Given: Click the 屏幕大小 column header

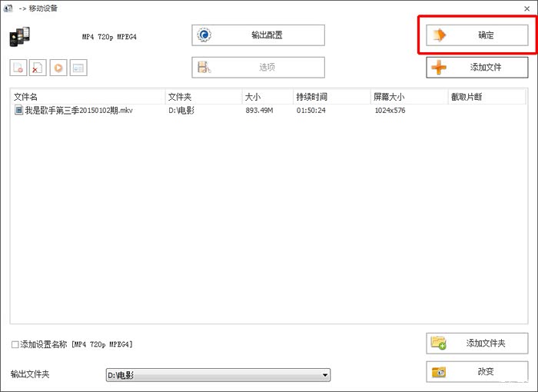Looking at the screenshot, I should (410, 97).
